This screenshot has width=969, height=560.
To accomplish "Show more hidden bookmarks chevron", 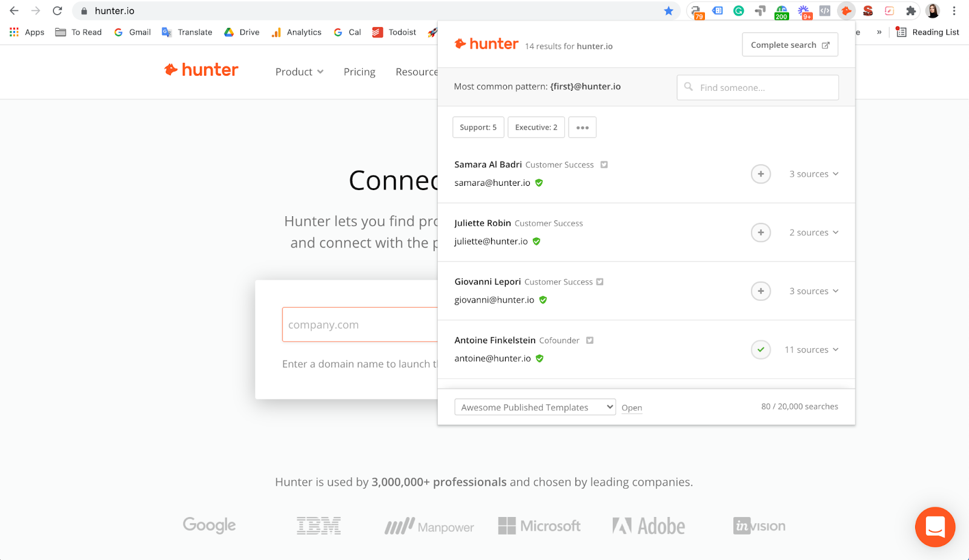I will 879,32.
